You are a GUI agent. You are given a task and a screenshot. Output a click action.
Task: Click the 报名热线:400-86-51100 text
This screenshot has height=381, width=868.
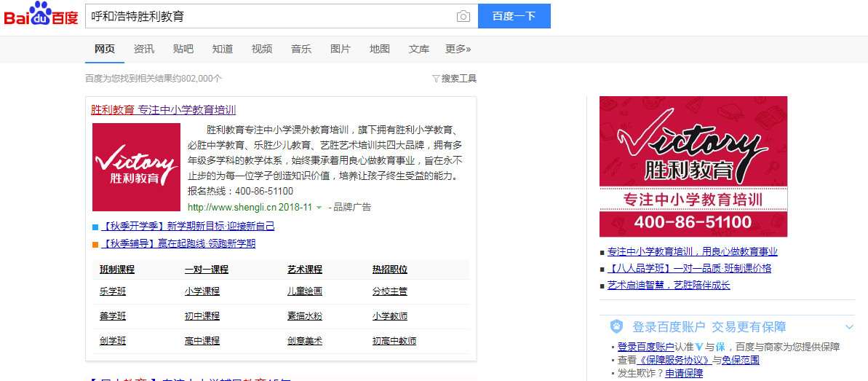click(240, 192)
